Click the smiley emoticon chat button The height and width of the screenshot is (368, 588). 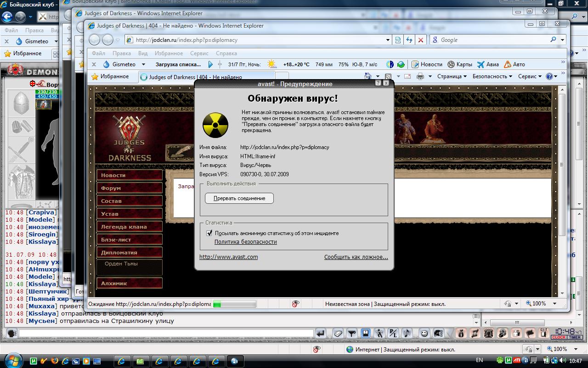425,333
